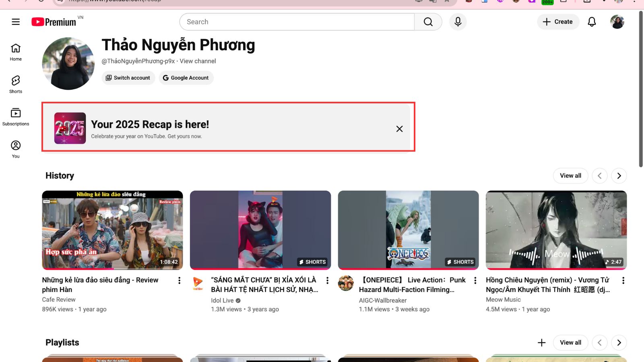Viewport: 644px width, 362px height.
Task: Open the options menu for the Cafe Review video
Action: (x=179, y=280)
